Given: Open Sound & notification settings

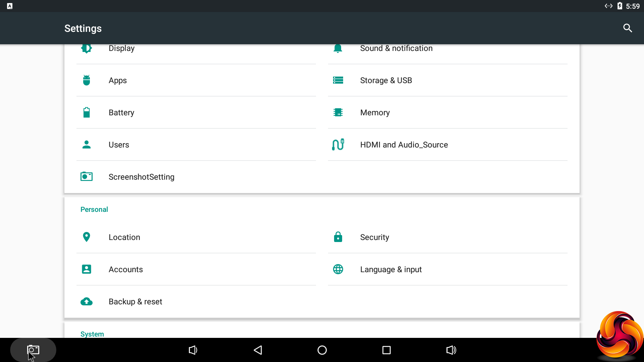Looking at the screenshot, I should 396,49.
